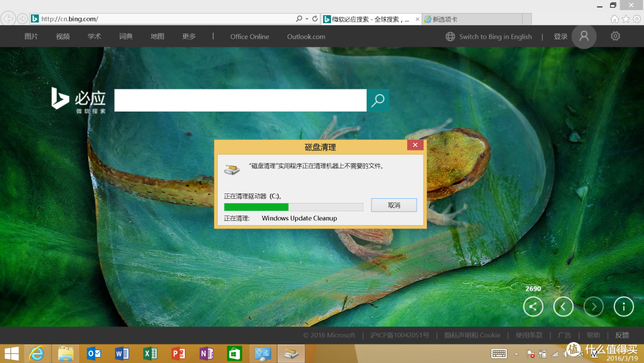Screen dimensions: 644x363
Task: Open Windows Store from the taskbar
Action: point(234,353)
